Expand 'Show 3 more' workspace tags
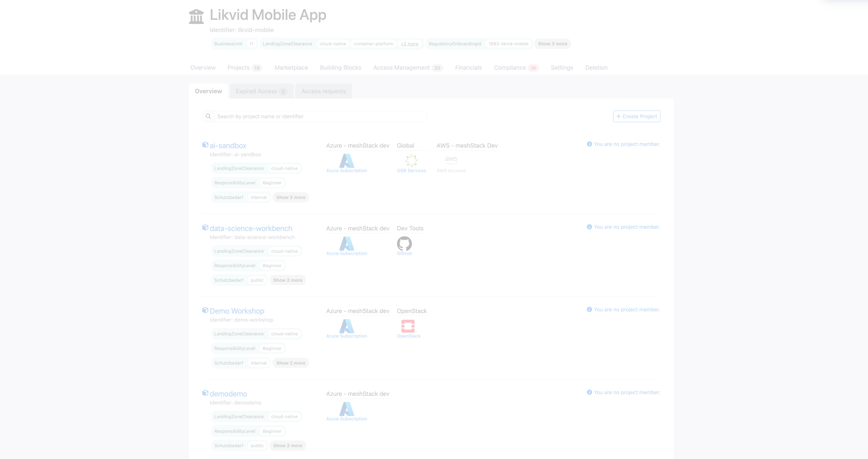868x459 pixels. pos(552,44)
